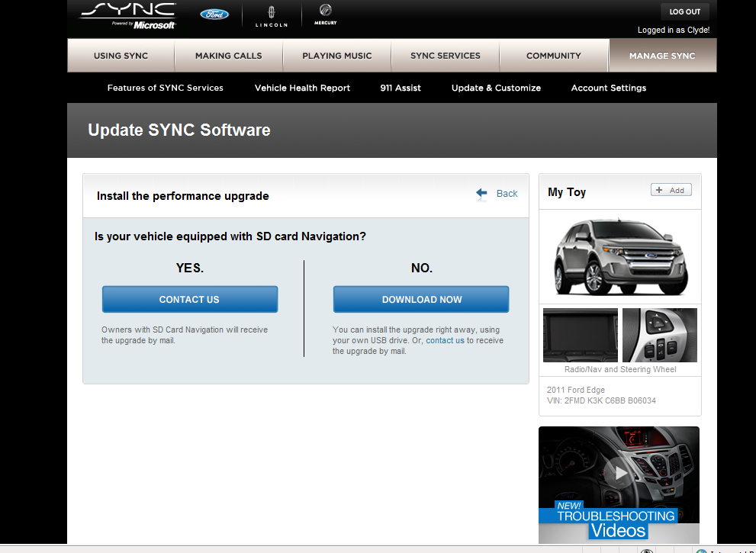
Task: Click 'Owners with SD Card Navigation' note
Action: pos(185,335)
